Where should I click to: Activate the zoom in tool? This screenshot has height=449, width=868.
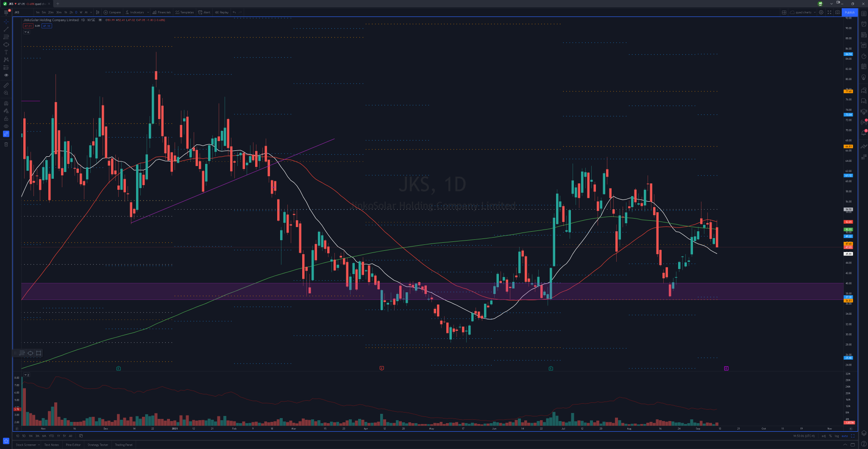pyautogui.click(x=6, y=93)
